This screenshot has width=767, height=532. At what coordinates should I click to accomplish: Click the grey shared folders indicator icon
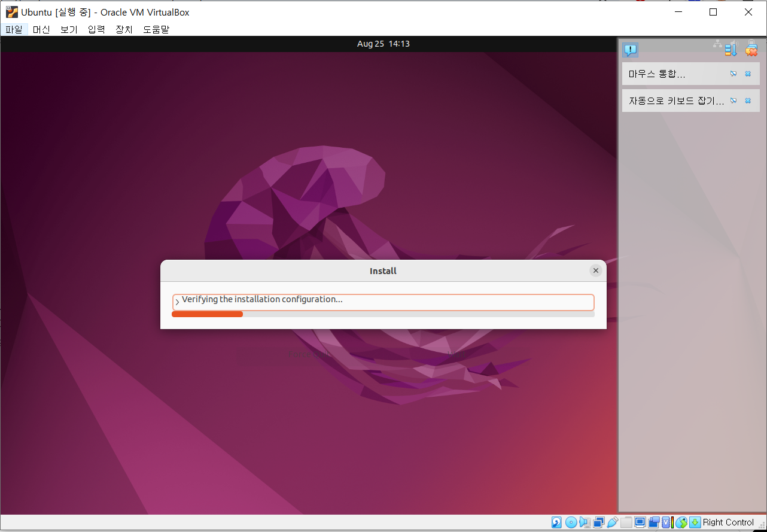626,522
